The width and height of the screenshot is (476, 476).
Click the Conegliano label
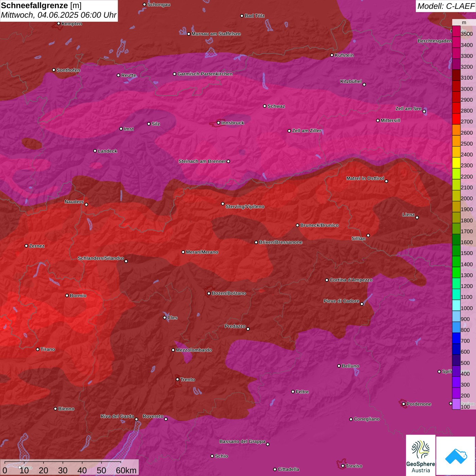pos(367,419)
